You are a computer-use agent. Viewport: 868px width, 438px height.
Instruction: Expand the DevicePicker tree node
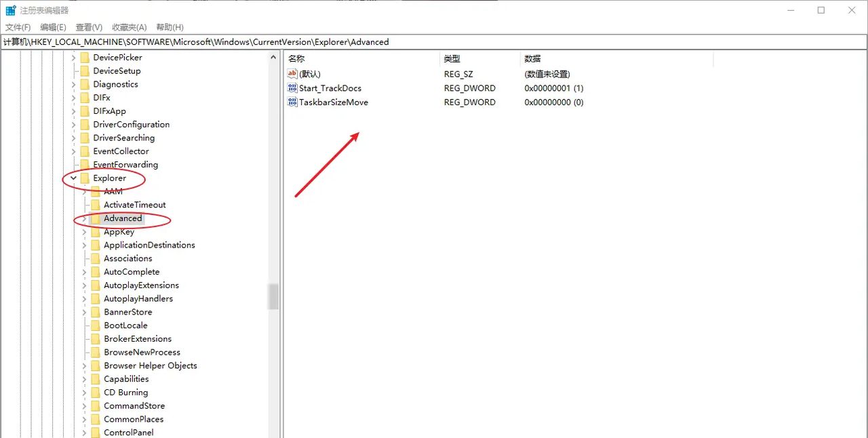click(74, 58)
